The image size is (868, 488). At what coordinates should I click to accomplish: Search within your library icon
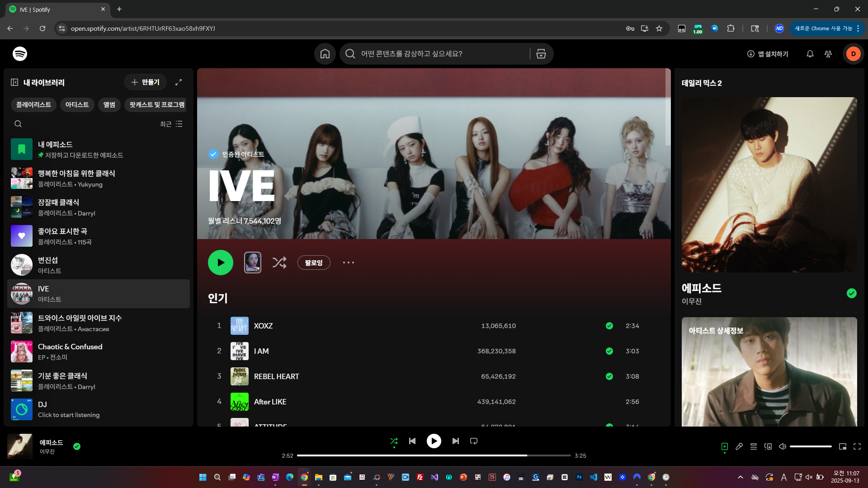coord(18,124)
